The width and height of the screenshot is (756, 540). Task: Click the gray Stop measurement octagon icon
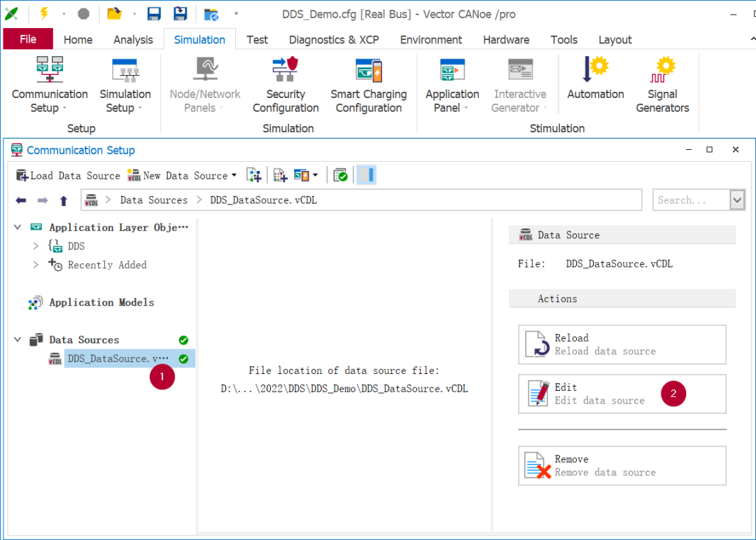coord(83,13)
